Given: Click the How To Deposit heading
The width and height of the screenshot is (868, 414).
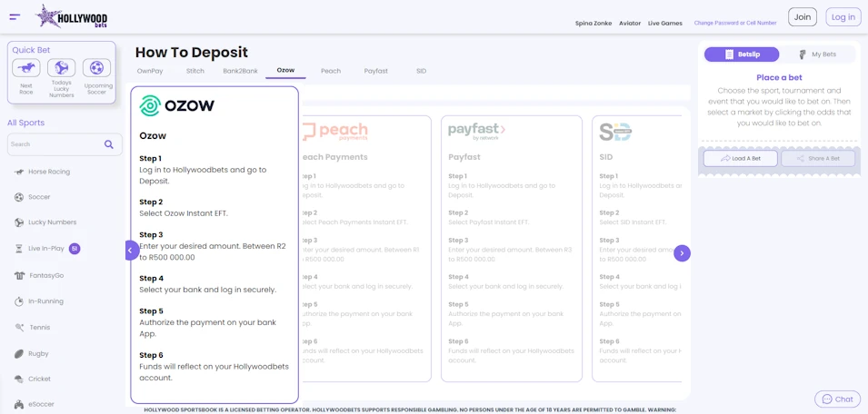Looking at the screenshot, I should (x=192, y=53).
